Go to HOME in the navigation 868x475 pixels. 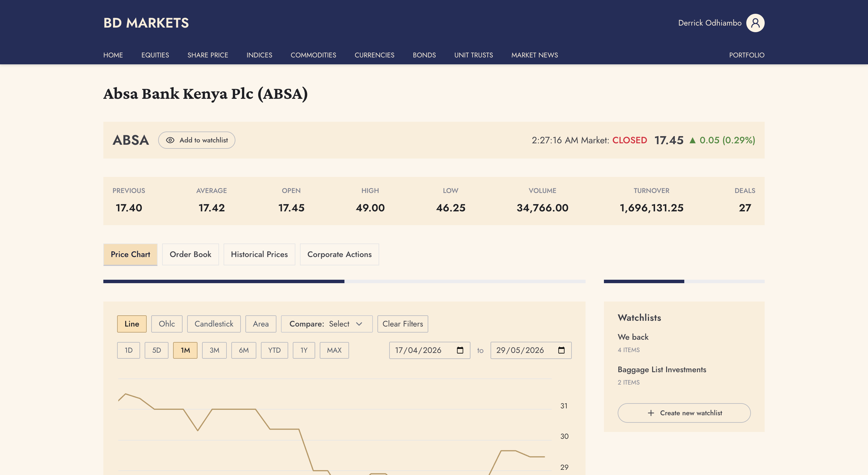(x=113, y=55)
